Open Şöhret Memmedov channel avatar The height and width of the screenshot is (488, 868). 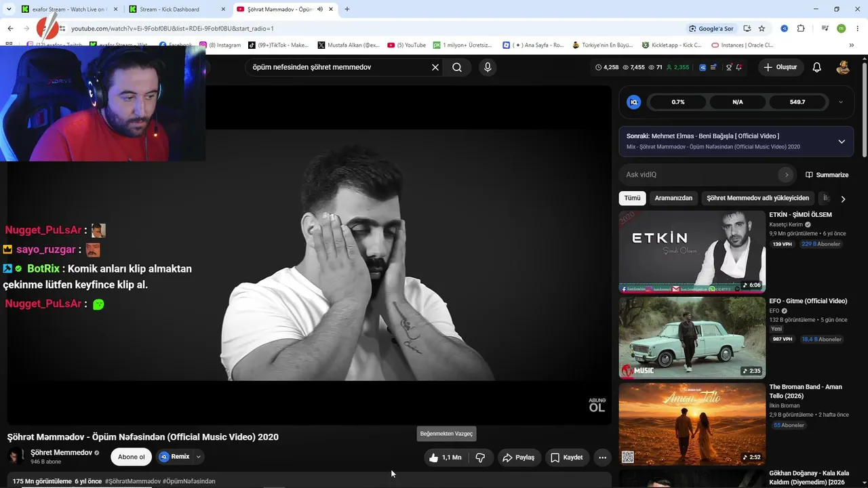coord(16,456)
